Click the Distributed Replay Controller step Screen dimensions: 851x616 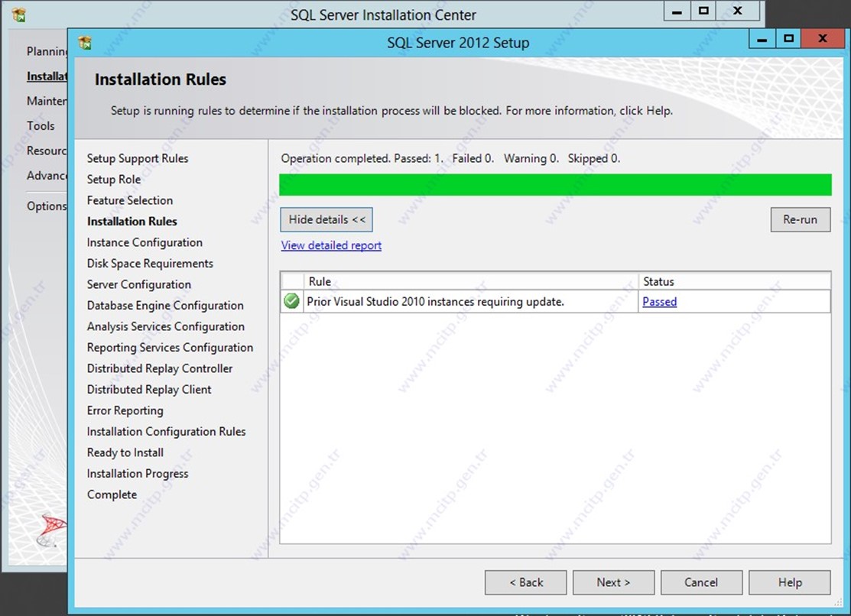(160, 368)
